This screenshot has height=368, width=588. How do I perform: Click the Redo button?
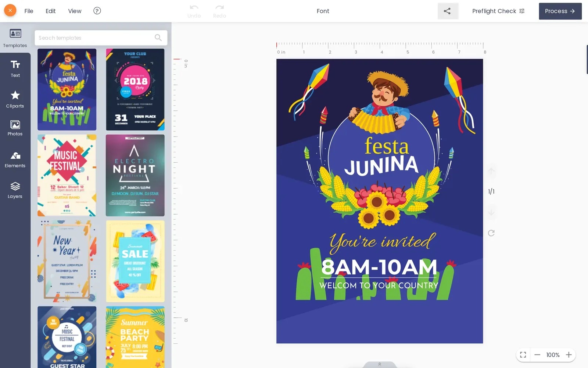(x=219, y=11)
